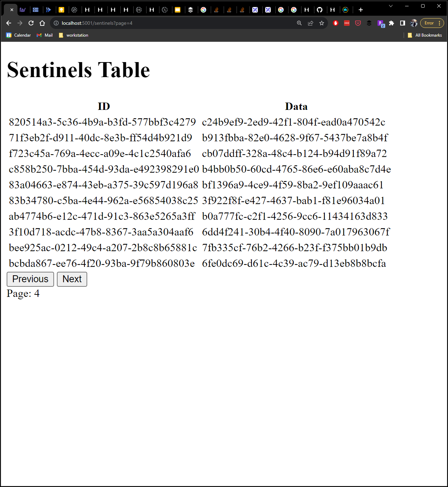The image size is (448, 487).
Task: Bookmark the page with the star icon
Action: pos(321,23)
